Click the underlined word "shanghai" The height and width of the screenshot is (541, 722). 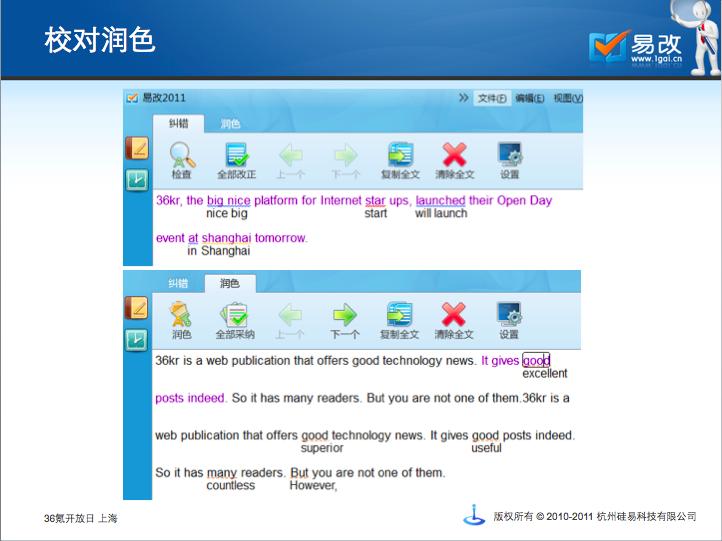227,238
